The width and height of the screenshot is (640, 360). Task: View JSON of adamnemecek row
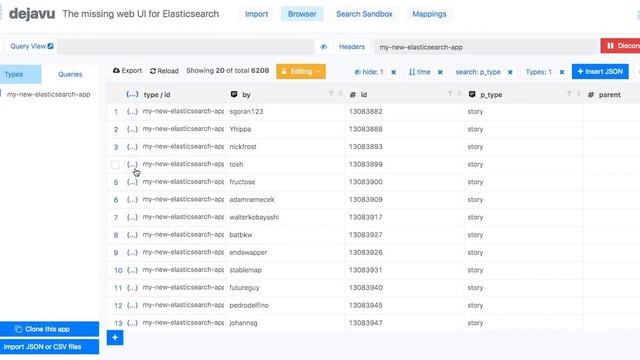(x=132, y=200)
